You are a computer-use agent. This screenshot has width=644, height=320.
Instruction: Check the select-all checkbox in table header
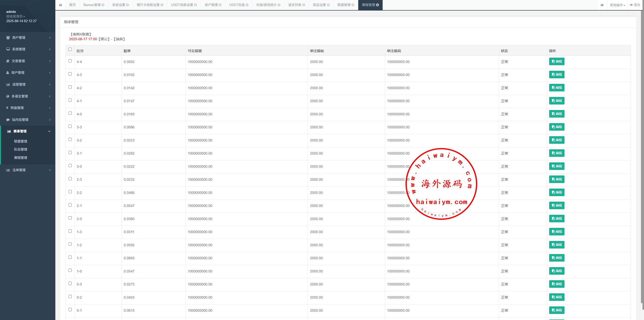[x=70, y=49]
